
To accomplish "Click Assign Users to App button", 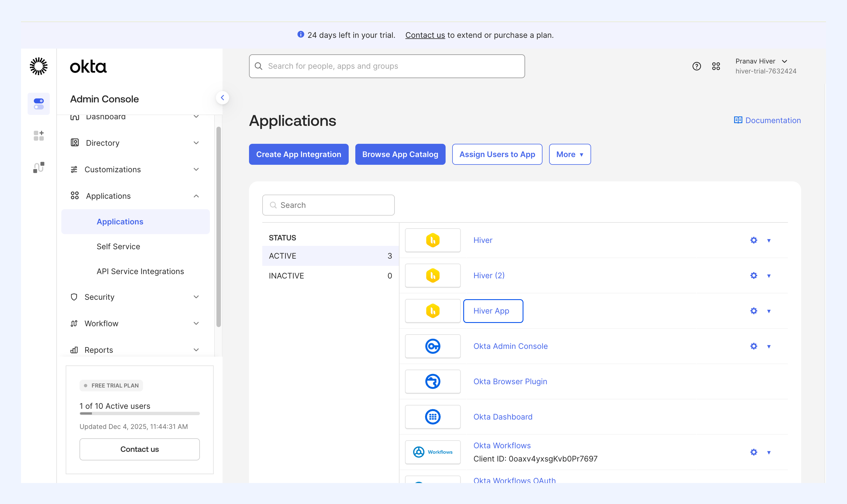I will (x=497, y=154).
